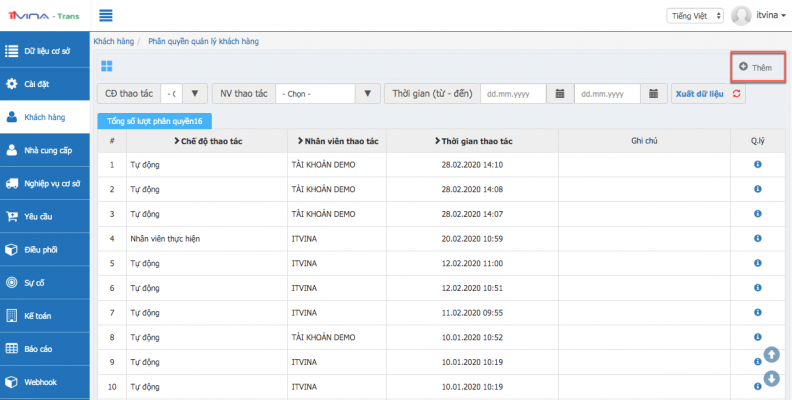Image resolution: width=792 pixels, height=400 pixels.
Task: Click the hamburger menu icon in header
Action: (105, 15)
